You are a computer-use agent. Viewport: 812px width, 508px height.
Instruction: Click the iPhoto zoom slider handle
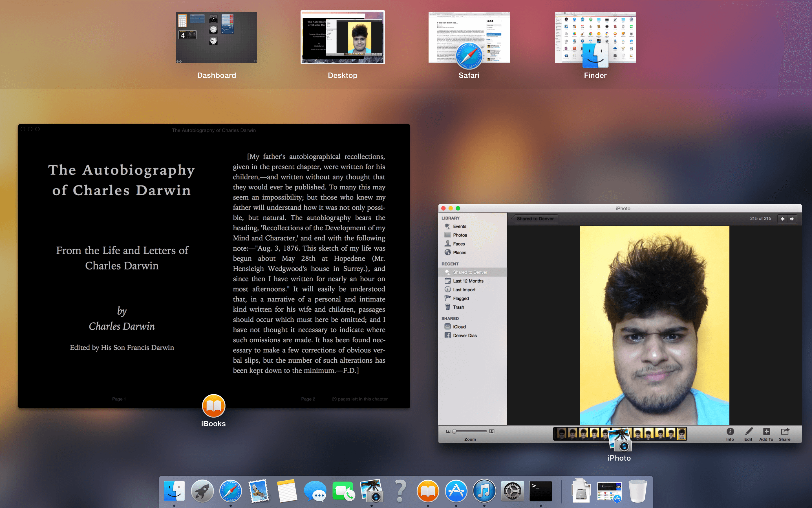[x=454, y=432]
